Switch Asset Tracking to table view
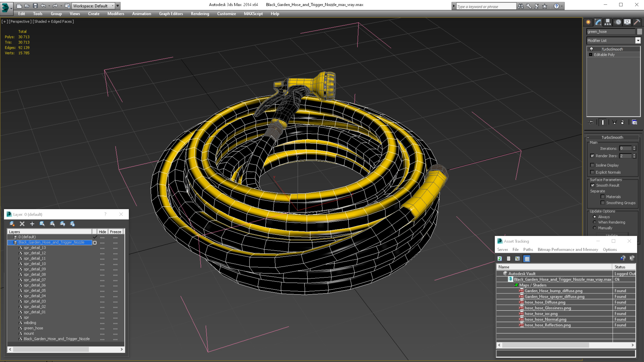644x362 pixels. 527,259
